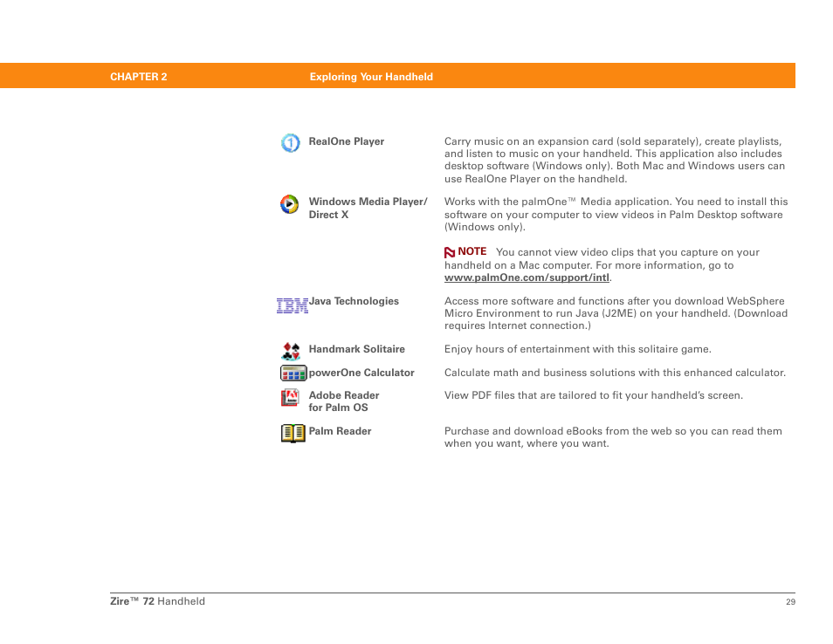Image resolution: width=833 pixels, height=644 pixels.
Task: Click the Palm Reader label
Action: pos(340,431)
